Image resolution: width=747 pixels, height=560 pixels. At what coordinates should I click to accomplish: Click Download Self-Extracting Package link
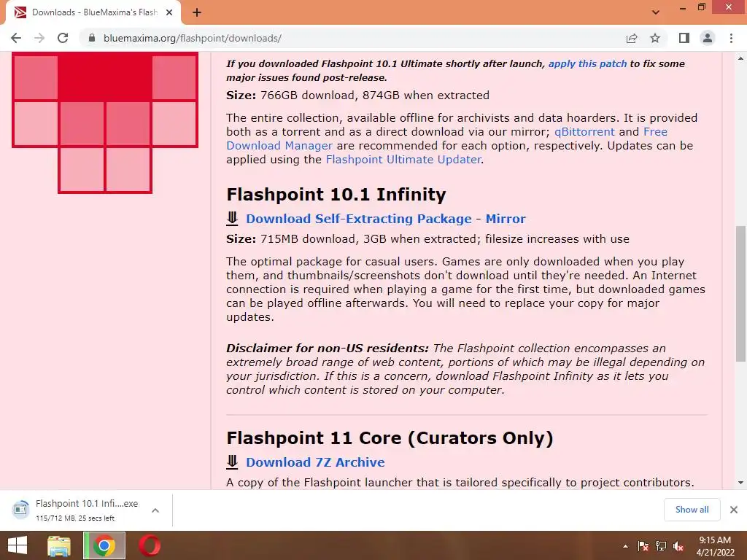pyautogui.click(x=359, y=219)
